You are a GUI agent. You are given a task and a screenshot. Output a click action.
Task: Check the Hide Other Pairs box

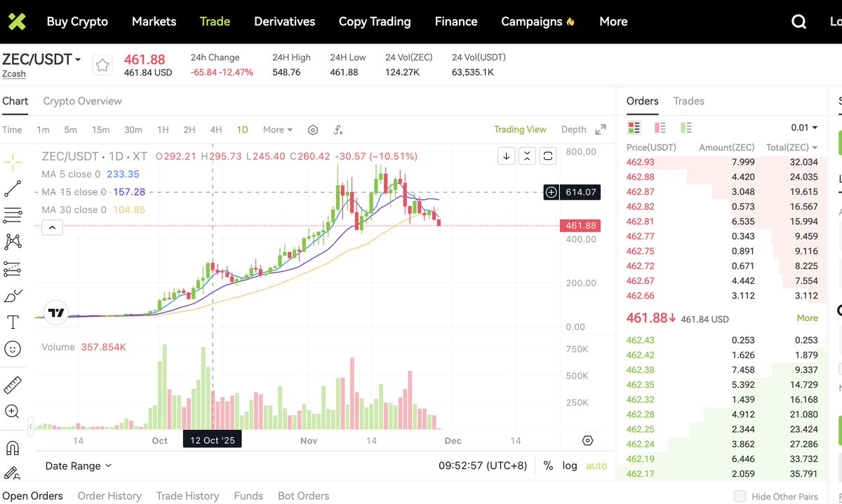(x=740, y=496)
